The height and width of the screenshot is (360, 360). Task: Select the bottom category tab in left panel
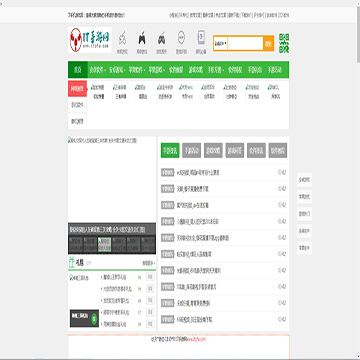77,121
